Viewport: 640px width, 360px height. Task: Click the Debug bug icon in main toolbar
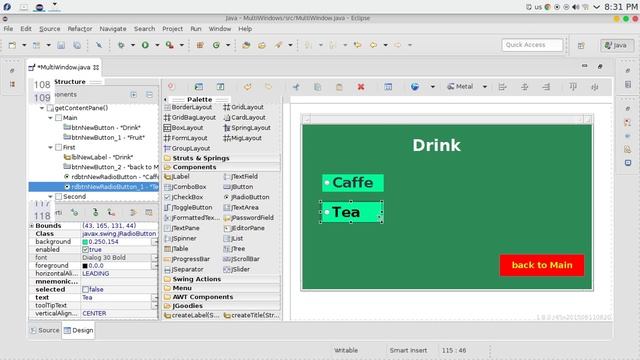pyautogui.click(x=121, y=45)
